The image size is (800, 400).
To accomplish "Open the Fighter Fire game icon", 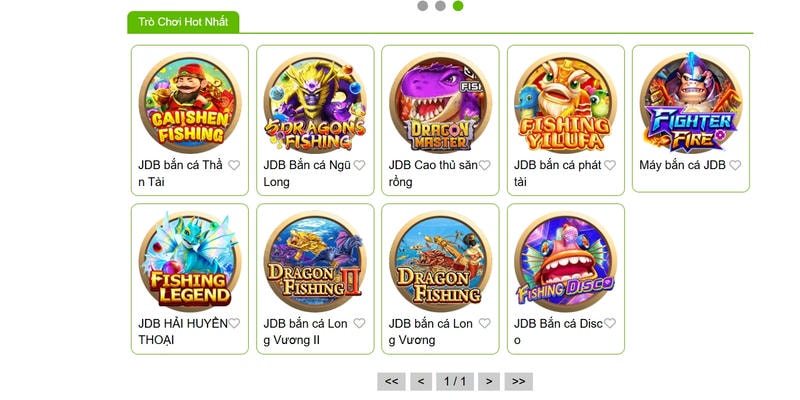I will (691, 103).
